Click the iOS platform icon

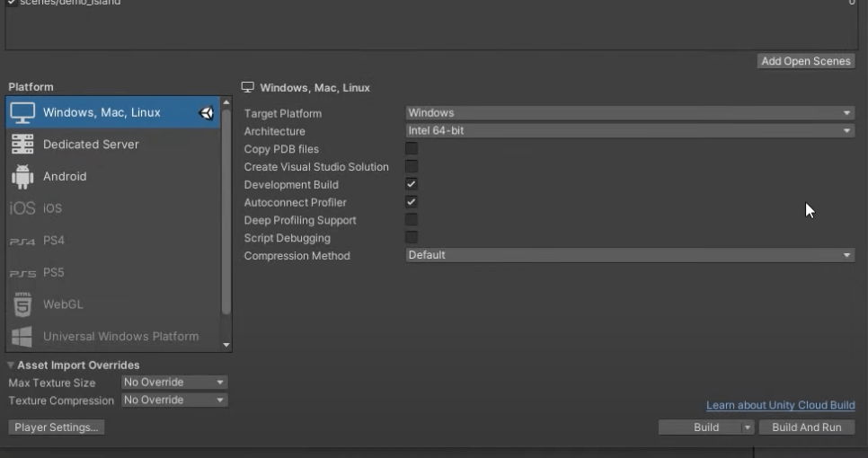point(22,208)
